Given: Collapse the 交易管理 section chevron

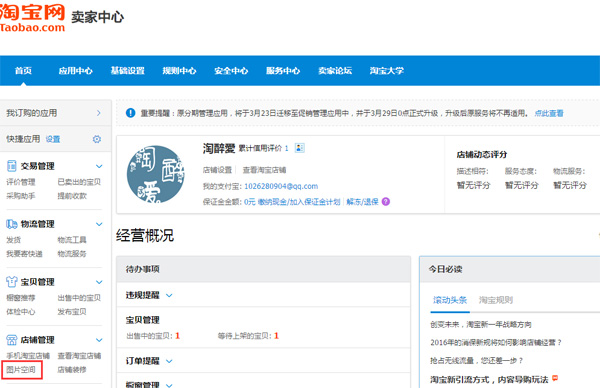Looking at the screenshot, I should click(x=99, y=166).
